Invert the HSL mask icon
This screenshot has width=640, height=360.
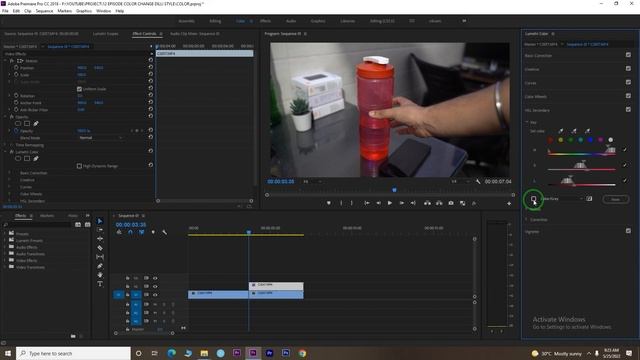click(x=589, y=199)
